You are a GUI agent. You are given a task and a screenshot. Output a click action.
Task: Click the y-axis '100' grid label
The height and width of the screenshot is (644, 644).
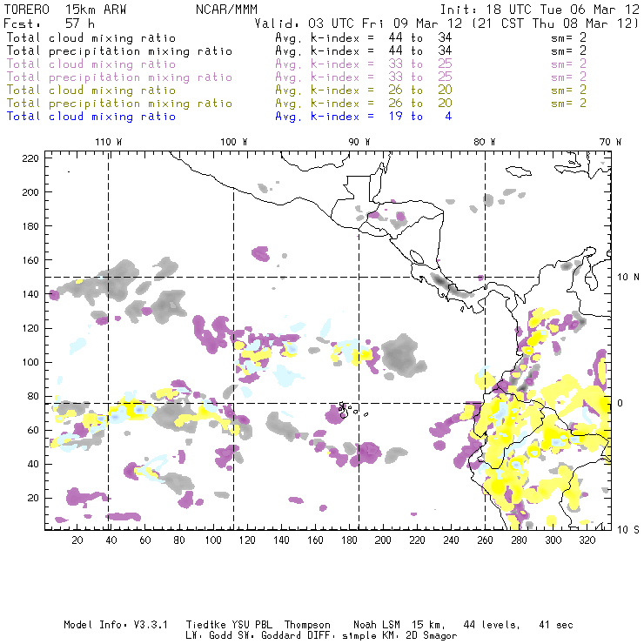coord(30,362)
